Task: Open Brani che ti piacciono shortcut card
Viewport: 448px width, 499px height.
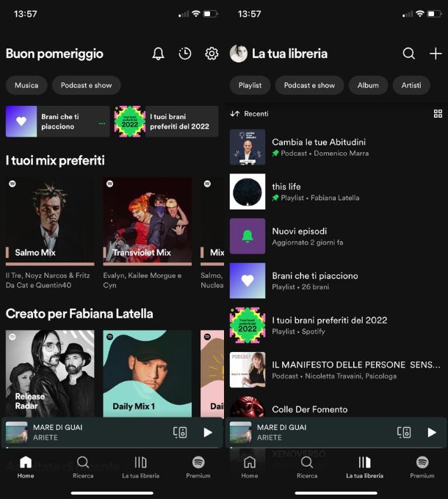Action: pos(57,121)
